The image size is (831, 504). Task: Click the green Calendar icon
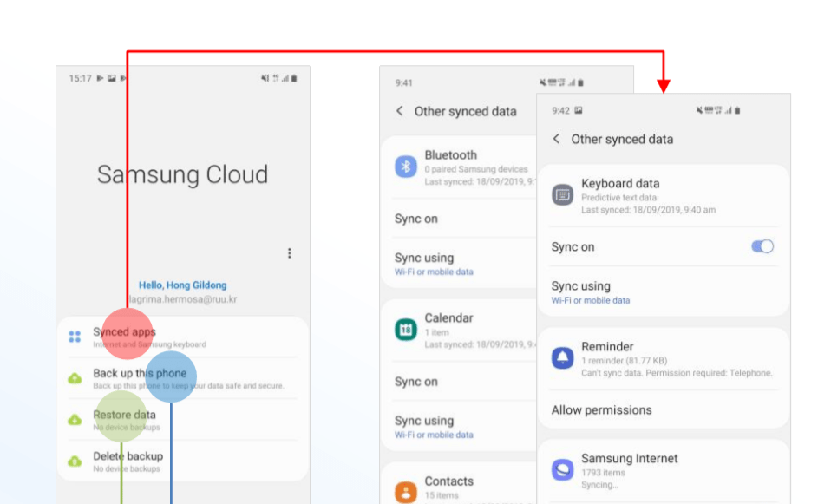click(406, 330)
